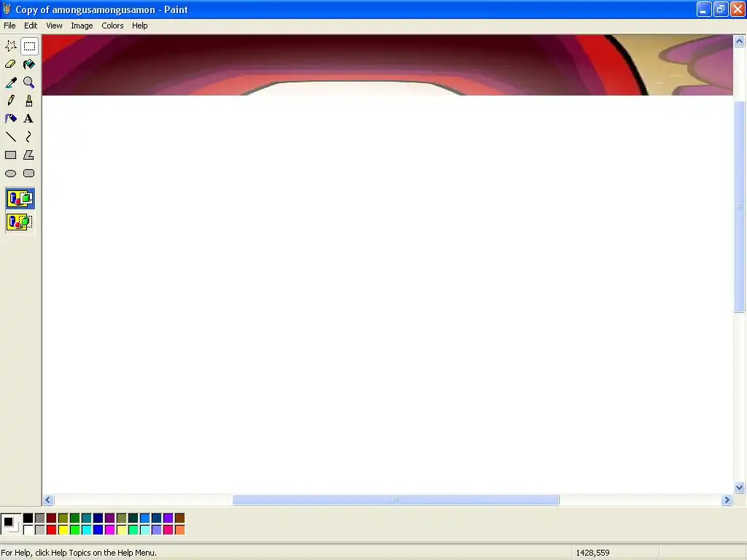
Task: Choose the Magnifier tool
Action: pyautogui.click(x=29, y=82)
